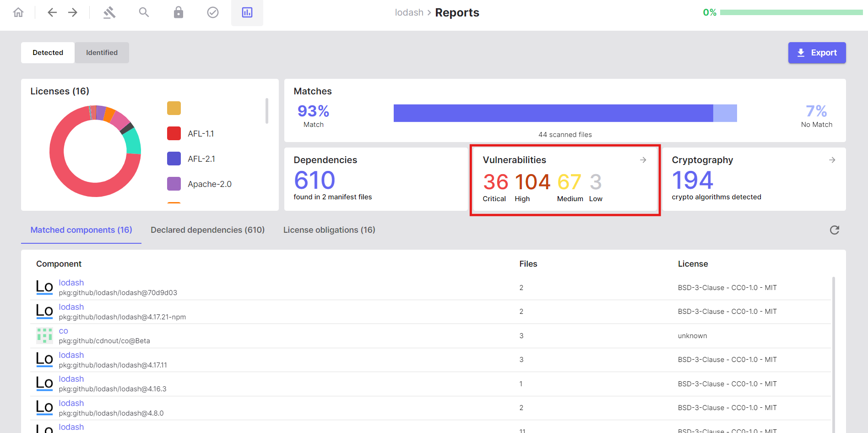Open cryptography details arrow
Viewport: 868px width, 433px height.
832,160
